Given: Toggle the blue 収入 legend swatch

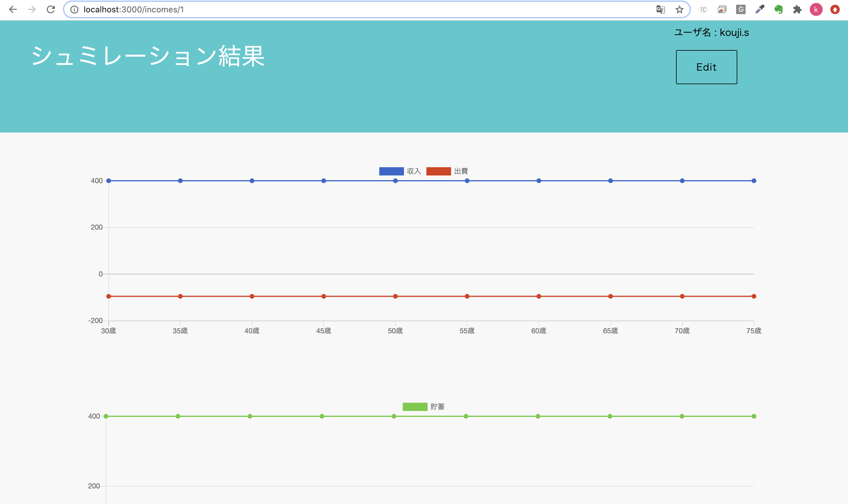Looking at the screenshot, I should pos(391,171).
